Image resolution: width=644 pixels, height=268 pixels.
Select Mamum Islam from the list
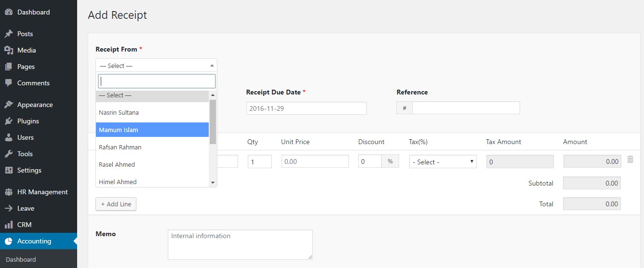point(152,130)
